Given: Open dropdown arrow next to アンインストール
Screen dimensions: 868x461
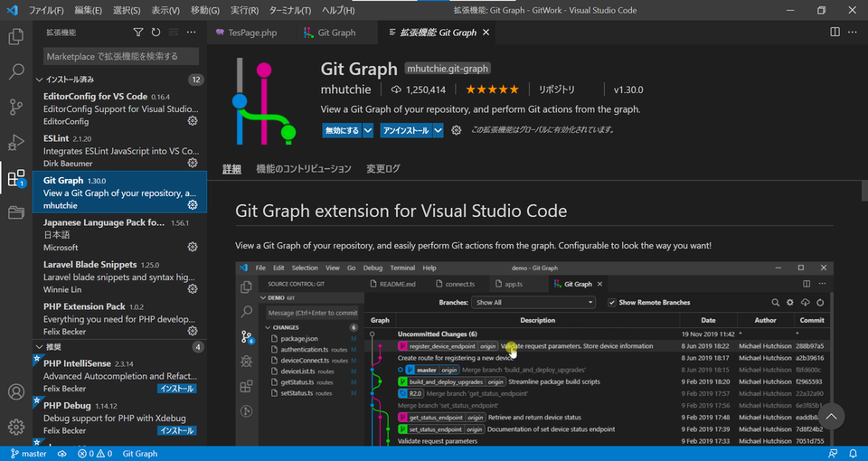Looking at the screenshot, I should pyautogui.click(x=439, y=130).
